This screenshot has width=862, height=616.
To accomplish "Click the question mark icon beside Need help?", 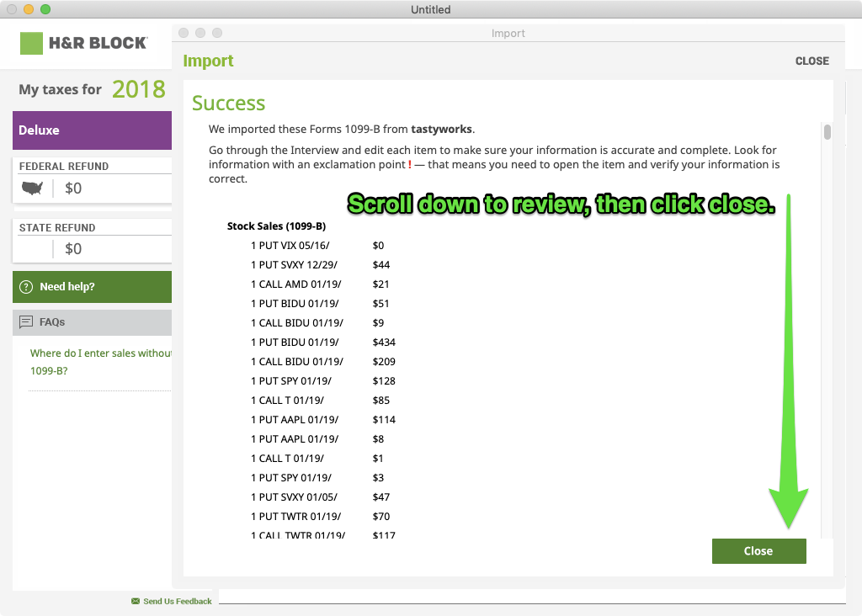I will (x=26, y=287).
